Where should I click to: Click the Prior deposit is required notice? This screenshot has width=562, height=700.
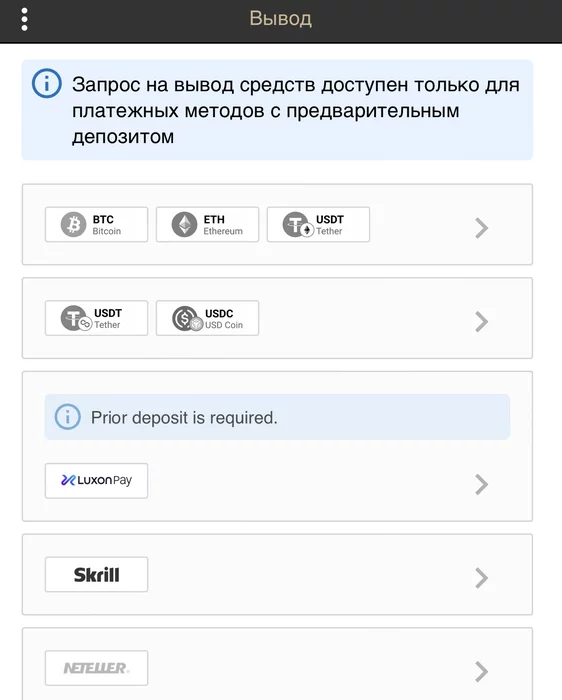pyautogui.click(x=277, y=417)
